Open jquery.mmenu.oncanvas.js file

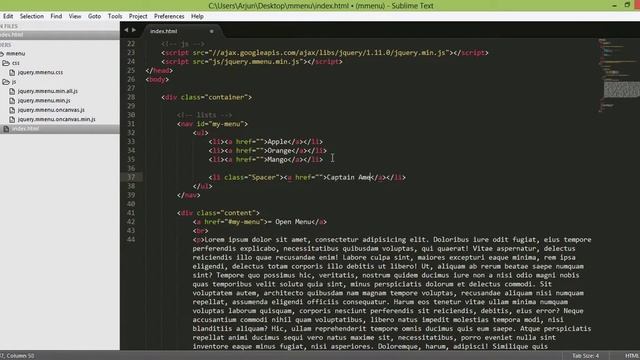[x=51, y=110]
